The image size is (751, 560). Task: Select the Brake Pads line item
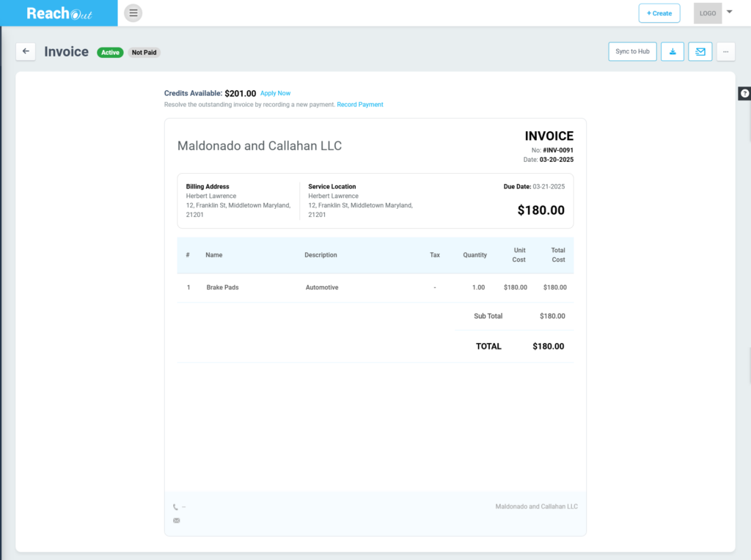point(222,287)
